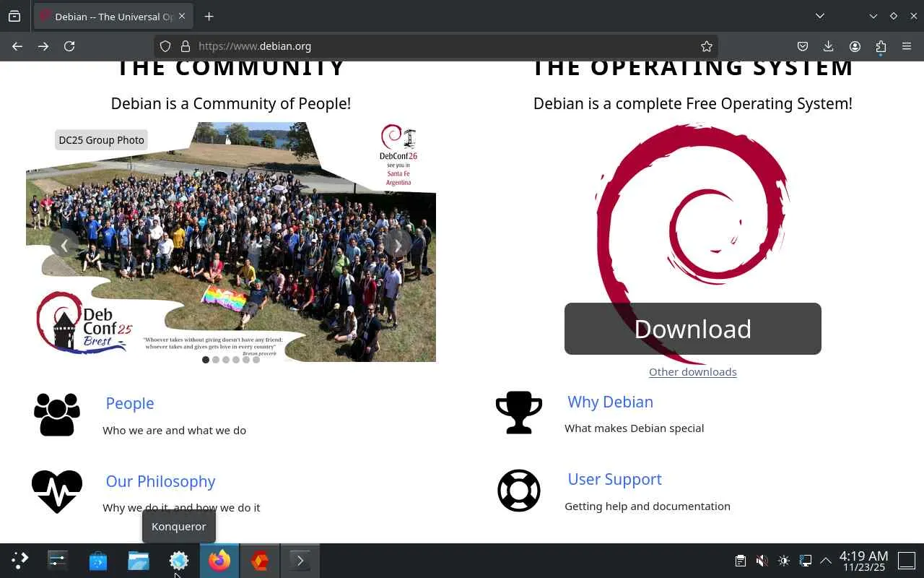The image size is (924, 578).
Task: Show the previous carousel photo
Action: click(64, 245)
